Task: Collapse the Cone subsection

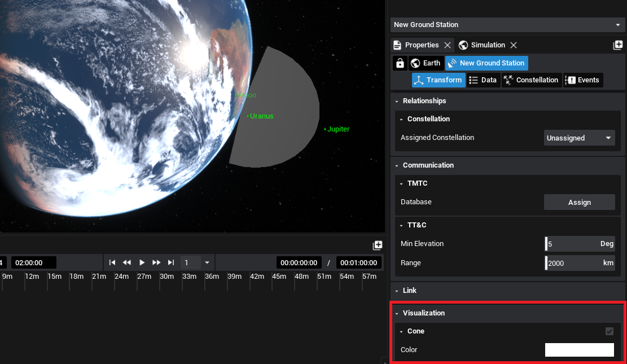Action: pyautogui.click(x=401, y=332)
